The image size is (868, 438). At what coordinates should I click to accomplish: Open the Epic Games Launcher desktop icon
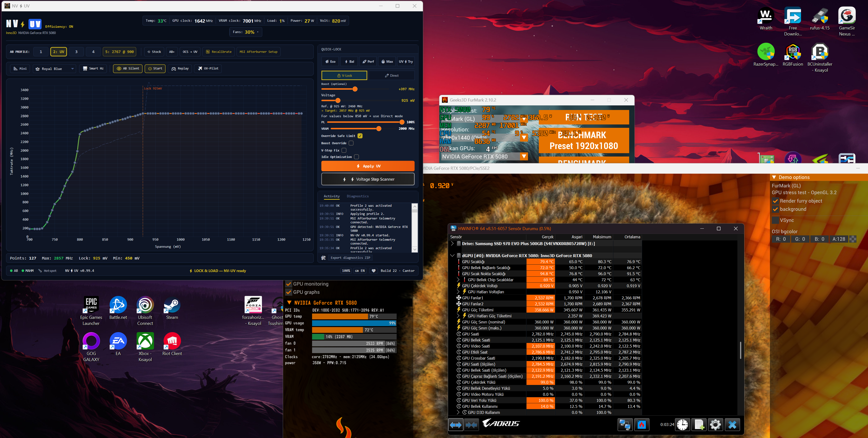click(91, 311)
